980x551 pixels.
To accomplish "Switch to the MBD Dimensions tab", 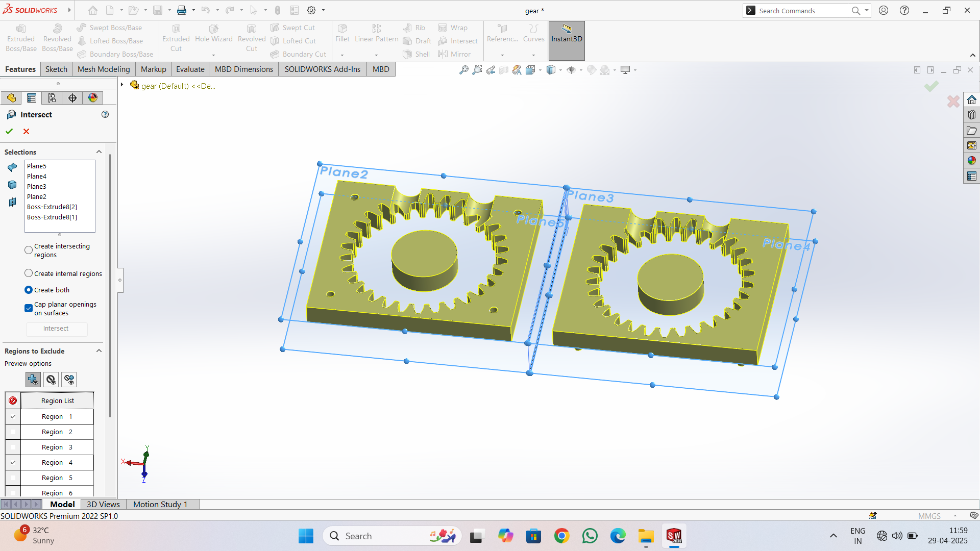I will [x=244, y=69].
